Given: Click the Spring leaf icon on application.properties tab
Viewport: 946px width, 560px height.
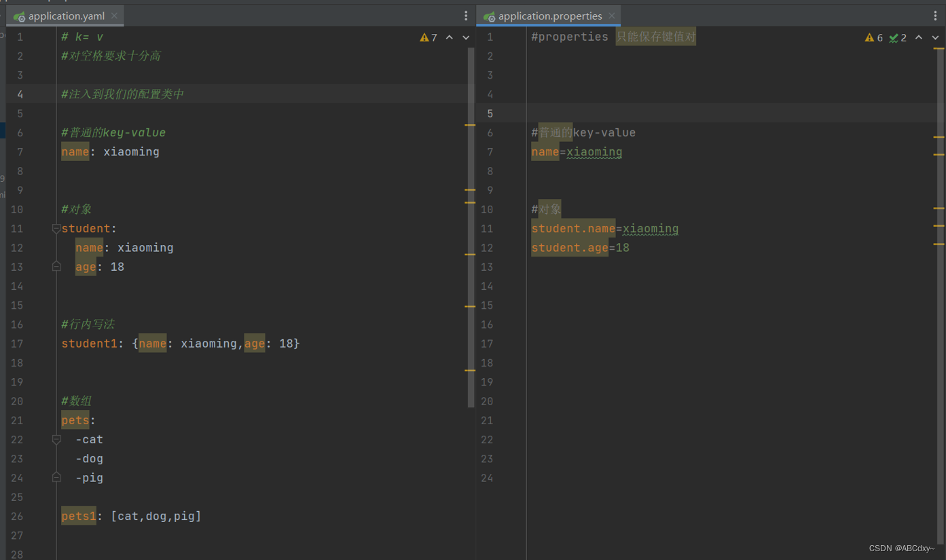Looking at the screenshot, I should tap(488, 15).
